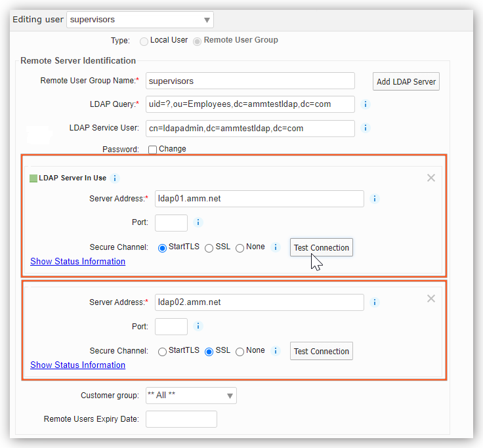Click info icon beside ldap01.amm.net server address
Screen dimensions: 483x448
[x=375, y=199]
